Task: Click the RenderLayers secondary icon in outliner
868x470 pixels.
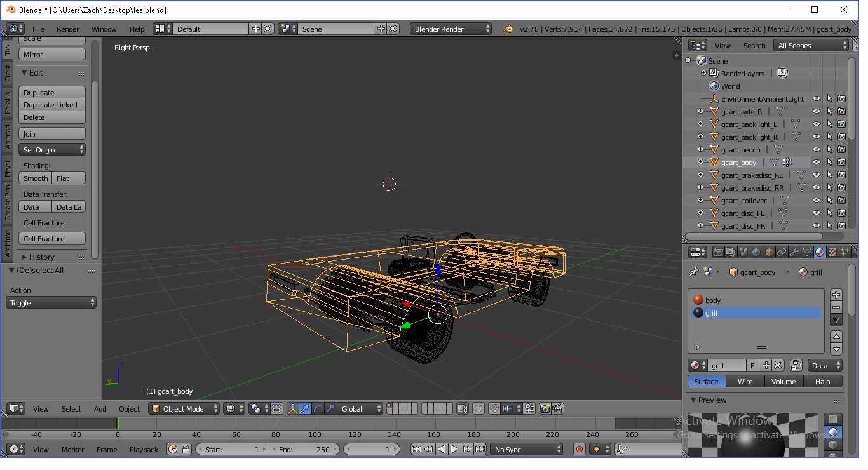Action: (x=783, y=74)
